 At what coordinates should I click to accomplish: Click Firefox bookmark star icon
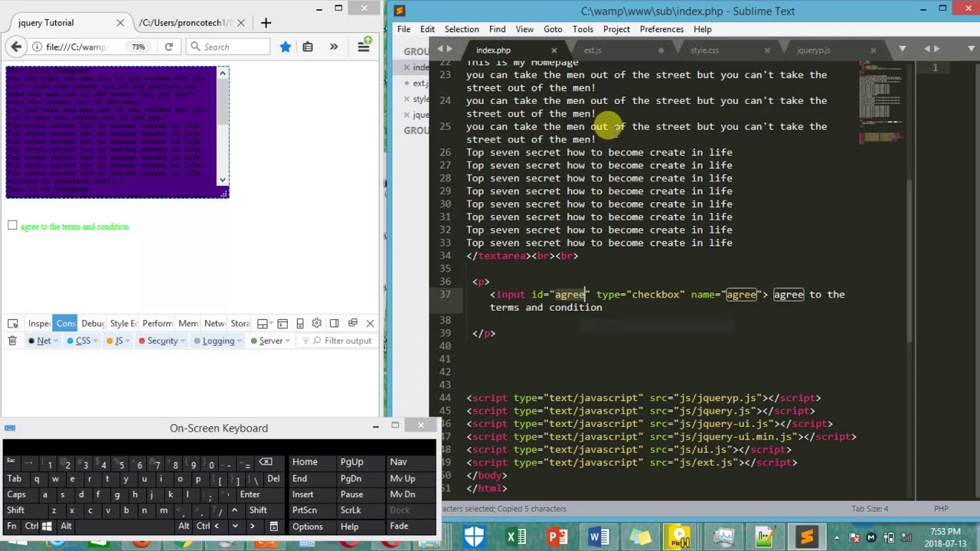coord(286,47)
